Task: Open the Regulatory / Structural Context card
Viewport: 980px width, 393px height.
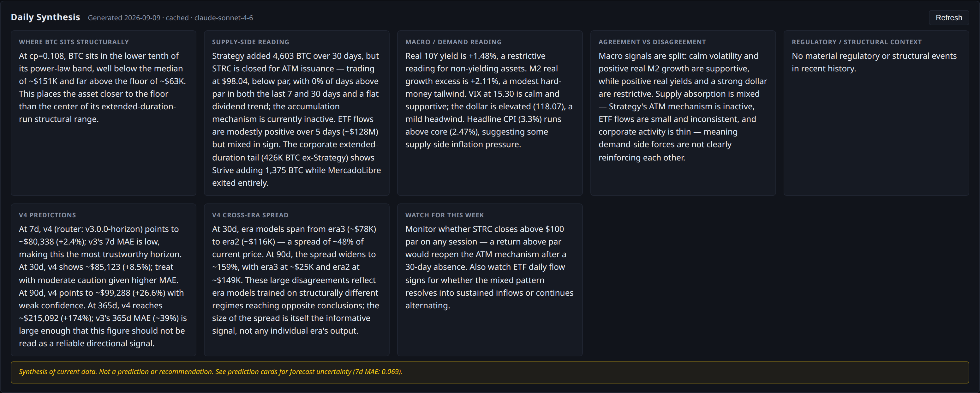Action: (876, 113)
